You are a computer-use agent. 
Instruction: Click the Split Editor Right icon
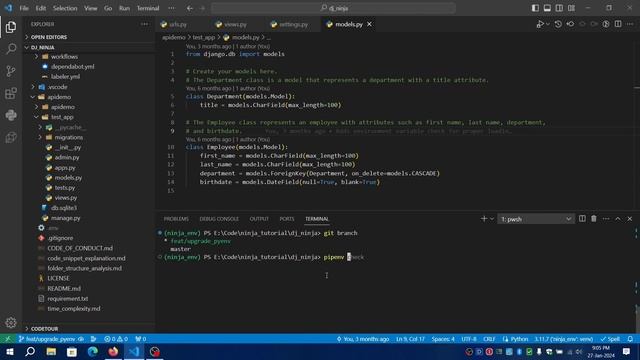coord(618,24)
